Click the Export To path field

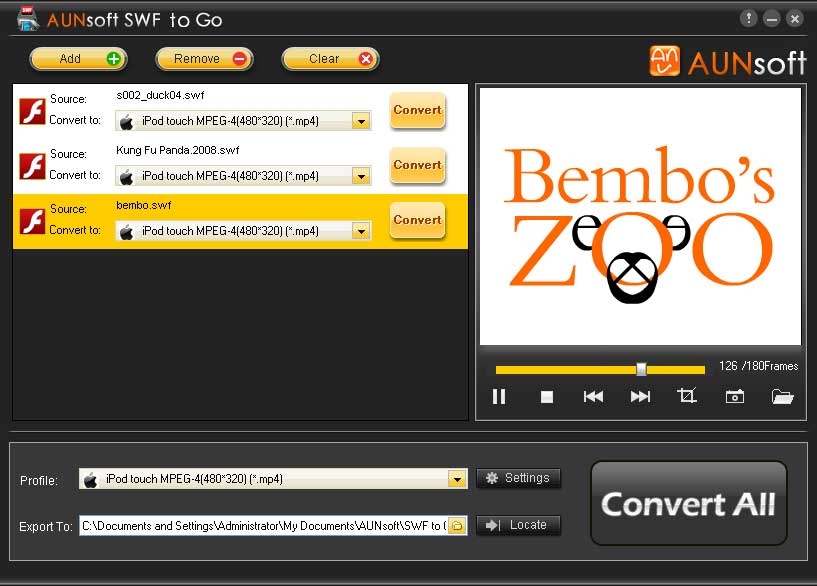[x=262, y=525]
